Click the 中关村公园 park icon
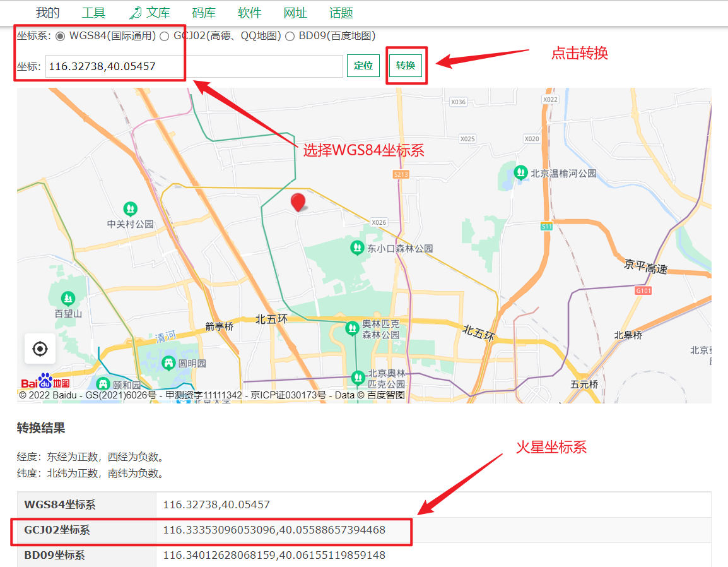Screen dimensions: 728x567 click(131, 208)
